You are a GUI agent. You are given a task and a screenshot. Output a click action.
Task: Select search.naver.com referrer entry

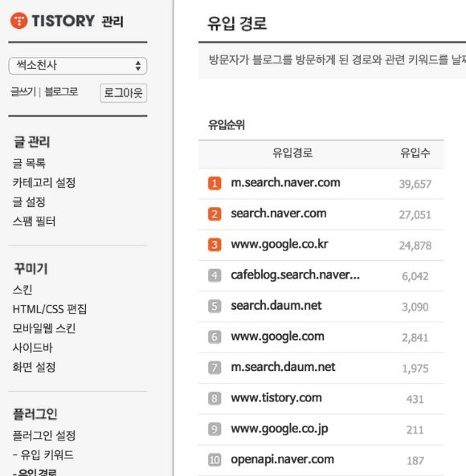(279, 214)
